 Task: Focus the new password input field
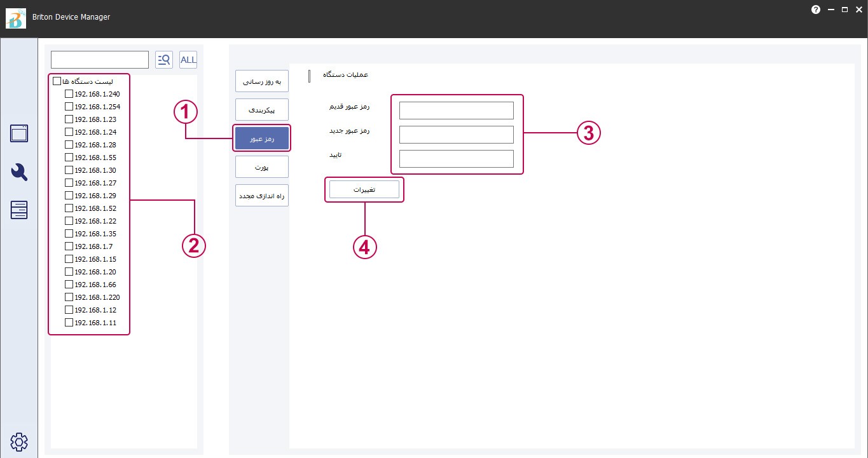(456, 135)
